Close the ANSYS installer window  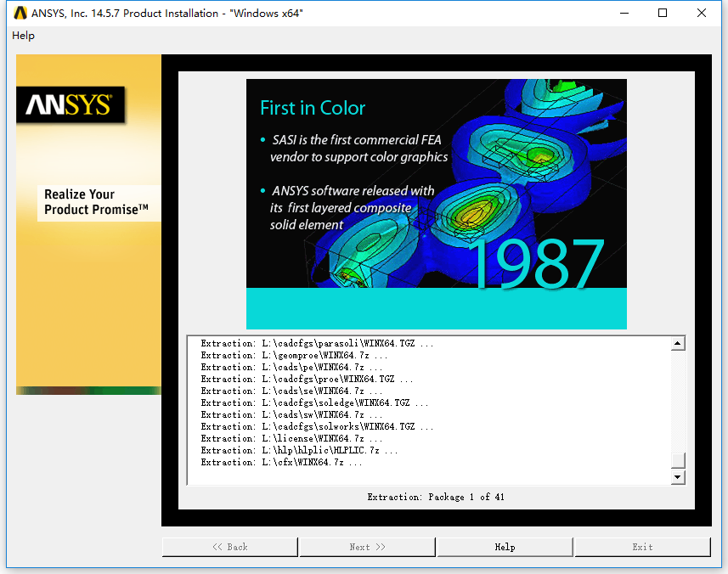tap(702, 13)
